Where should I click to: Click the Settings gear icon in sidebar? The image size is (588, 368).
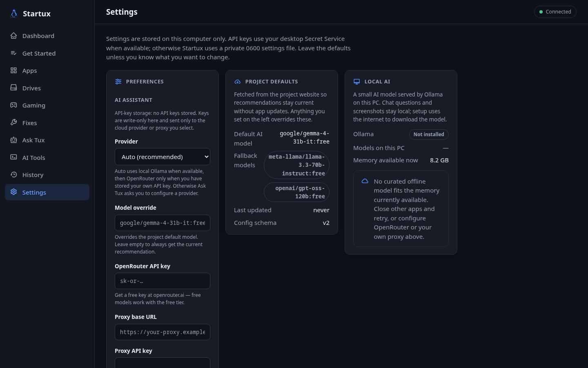pyautogui.click(x=13, y=192)
